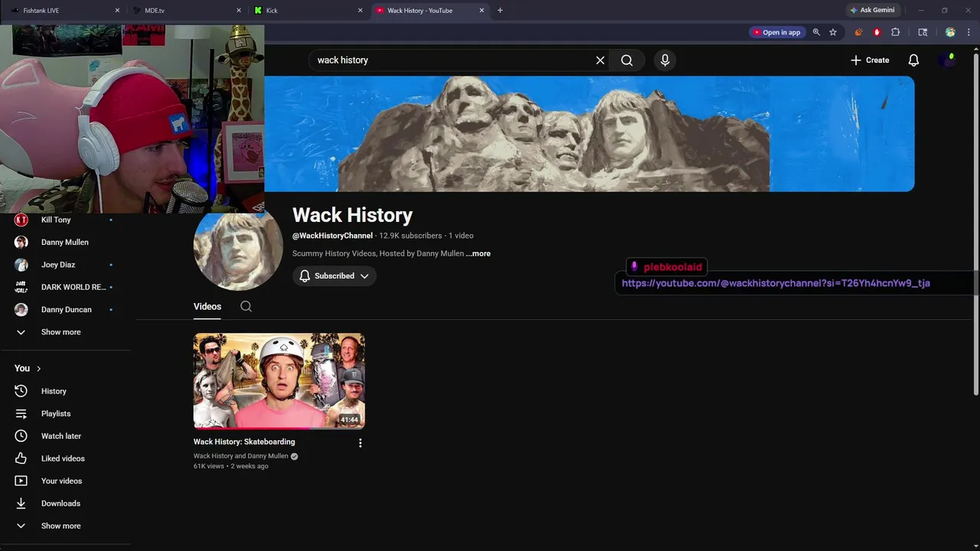
Task: Open the red hand ad-blocker extension
Action: click(877, 32)
